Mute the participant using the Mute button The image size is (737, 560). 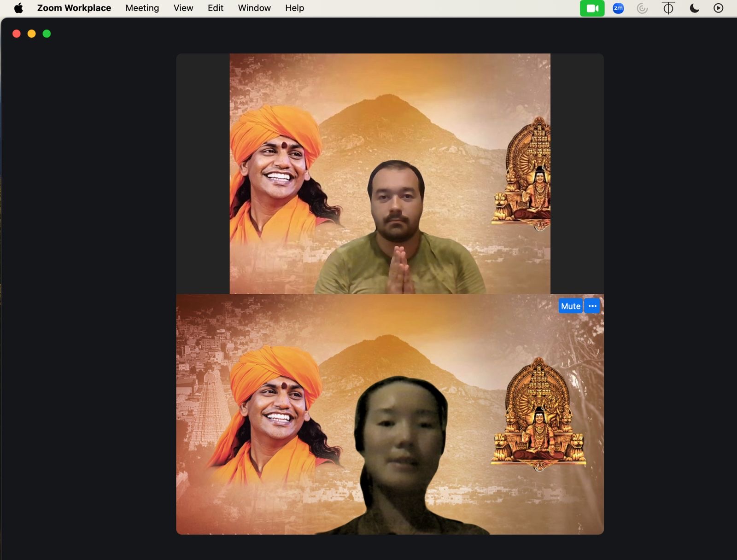[x=570, y=306]
